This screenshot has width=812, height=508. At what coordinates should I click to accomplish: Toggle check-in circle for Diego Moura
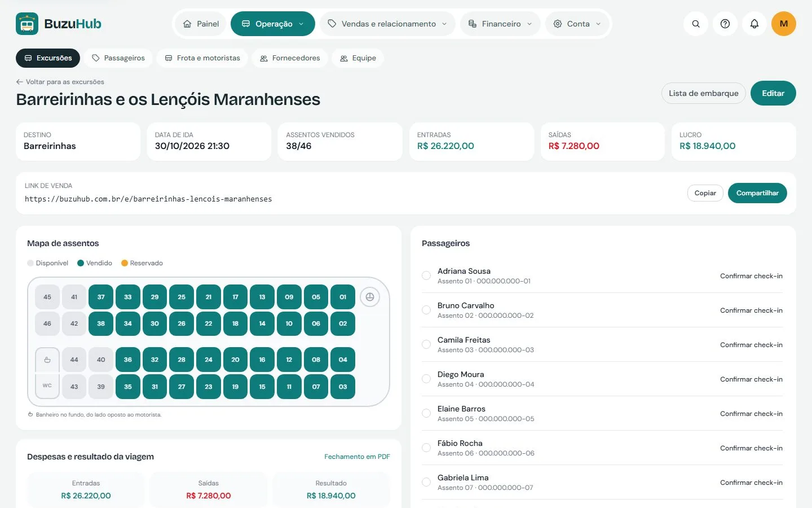[x=426, y=379]
